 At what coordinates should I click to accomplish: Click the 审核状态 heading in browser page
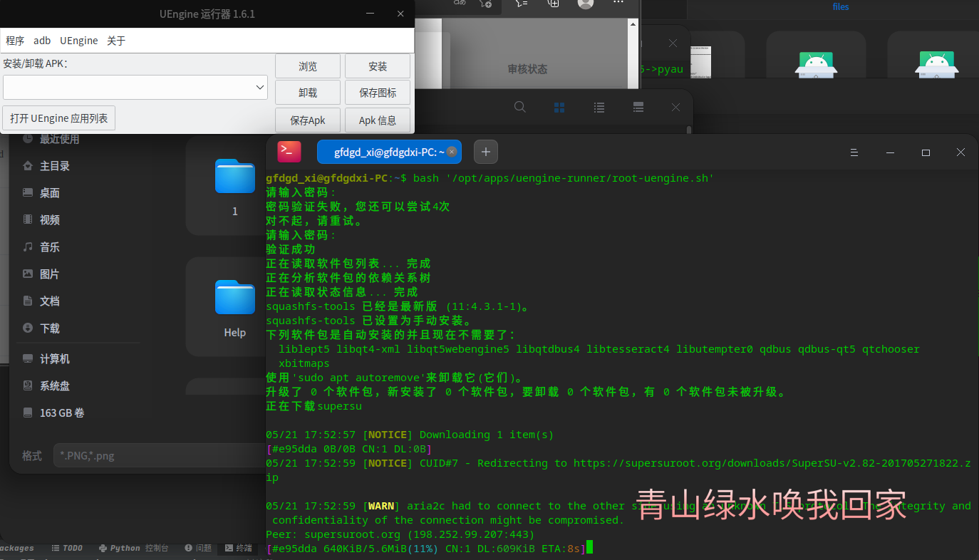(527, 69)
